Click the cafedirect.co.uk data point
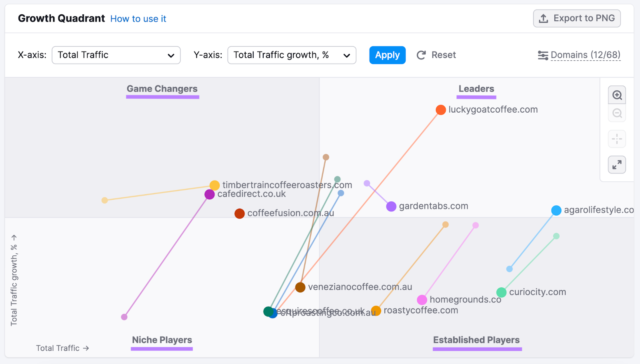 coord(209,194)
